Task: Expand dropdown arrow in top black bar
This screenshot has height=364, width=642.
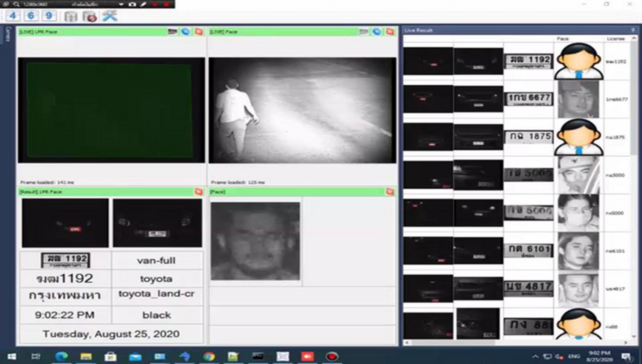Action: (121, 4)
